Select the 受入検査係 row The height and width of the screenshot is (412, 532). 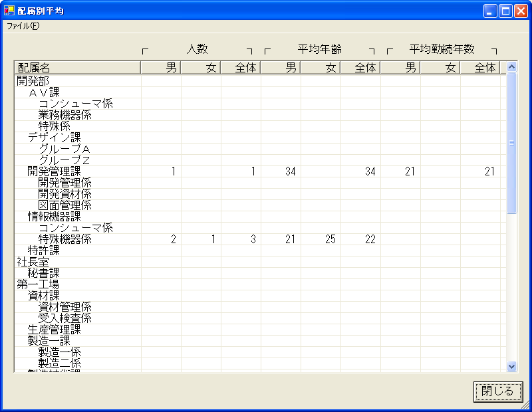click(x=65, y=318)
